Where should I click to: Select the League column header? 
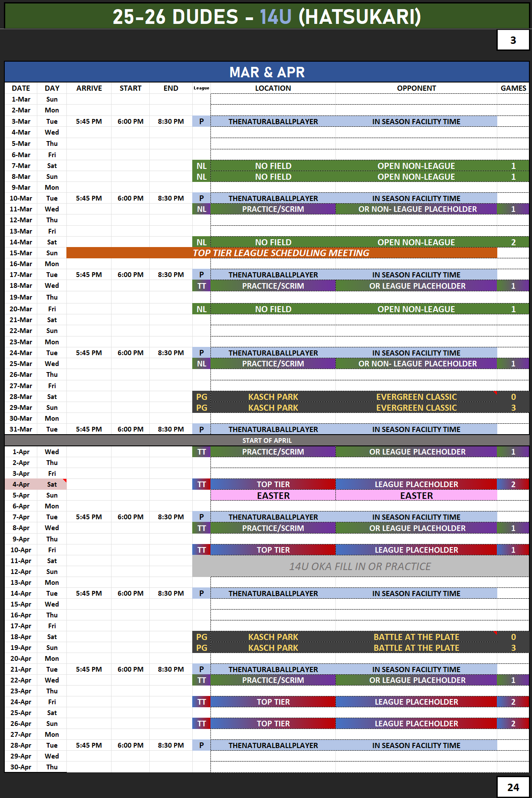[x=201, y=88]
